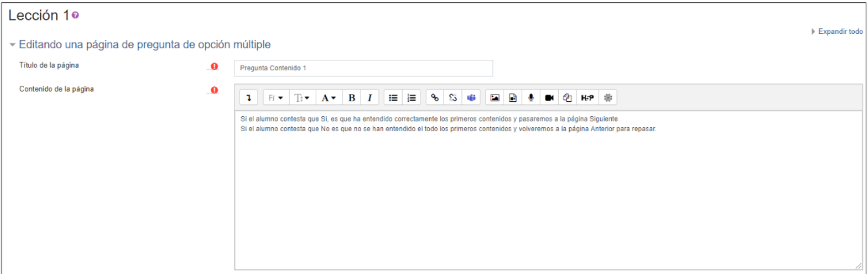
Task: Collapse the 'Editando una página' section
Action: 13,45
